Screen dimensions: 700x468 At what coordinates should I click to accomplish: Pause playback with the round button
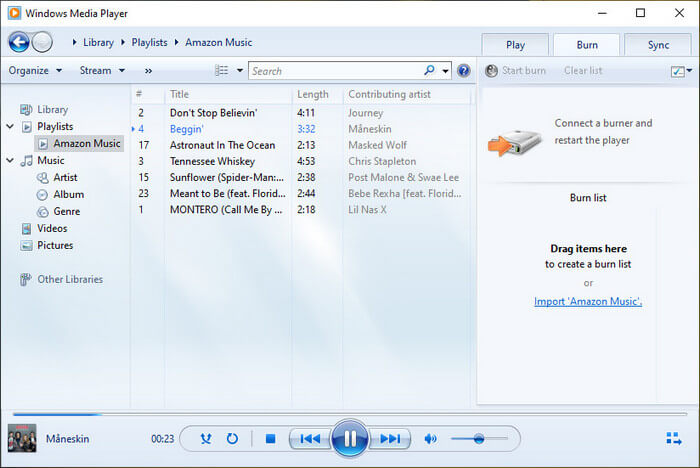[350, 439]
